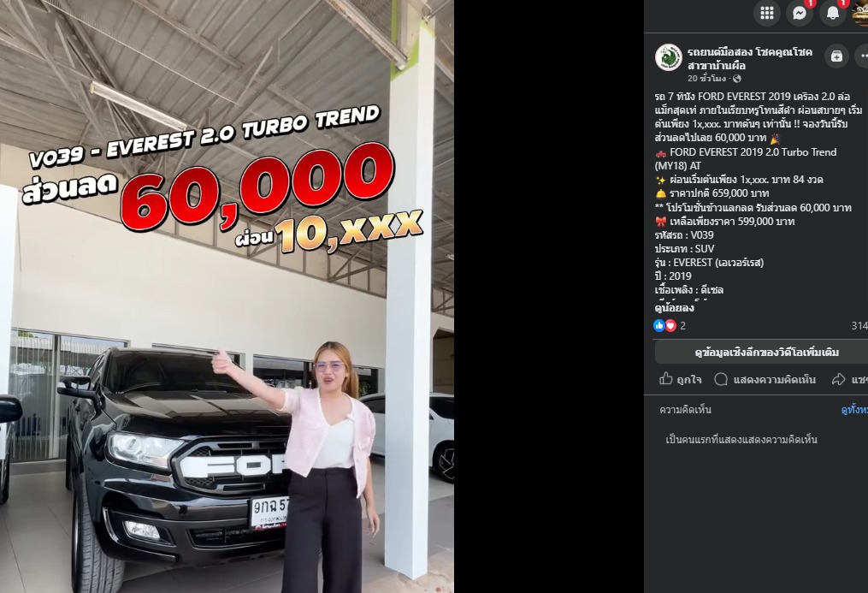Share the post with the แชร์ button

coord(849,379)
